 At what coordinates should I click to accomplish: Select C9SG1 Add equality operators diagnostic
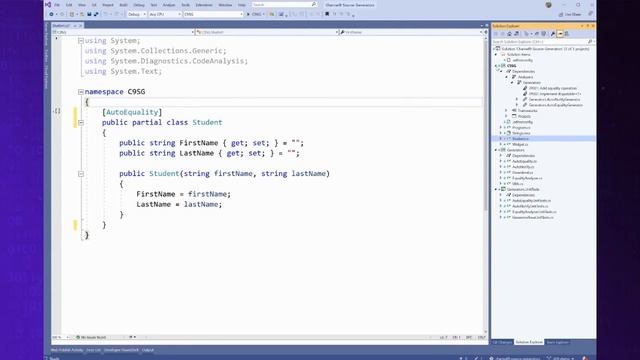click(552, 88)
